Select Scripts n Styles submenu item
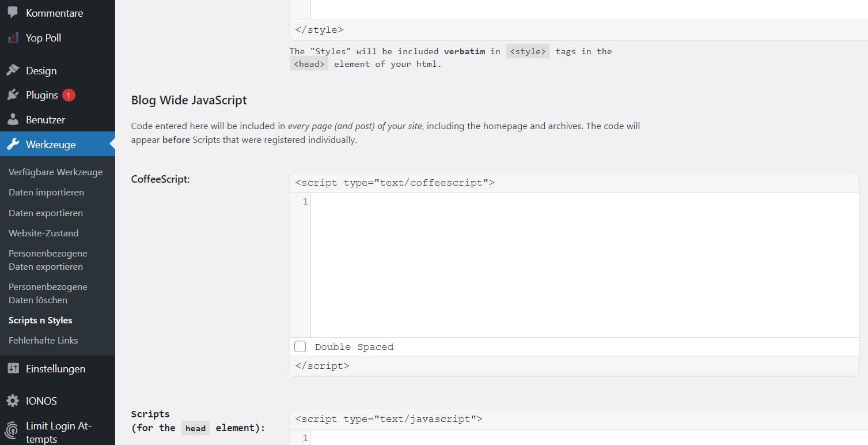Image resolution: width=868 pixels, height=445 pixels. click(x=40, y=320)
